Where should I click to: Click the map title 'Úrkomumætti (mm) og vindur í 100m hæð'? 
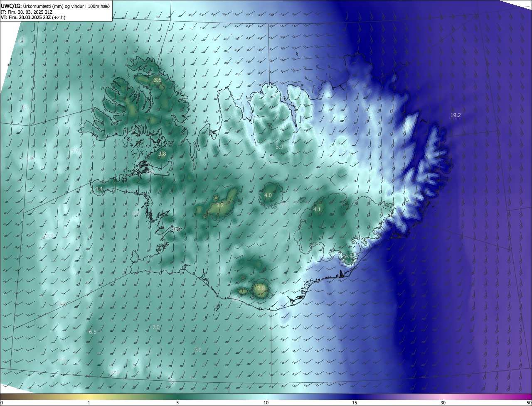[x=66, y=6]
